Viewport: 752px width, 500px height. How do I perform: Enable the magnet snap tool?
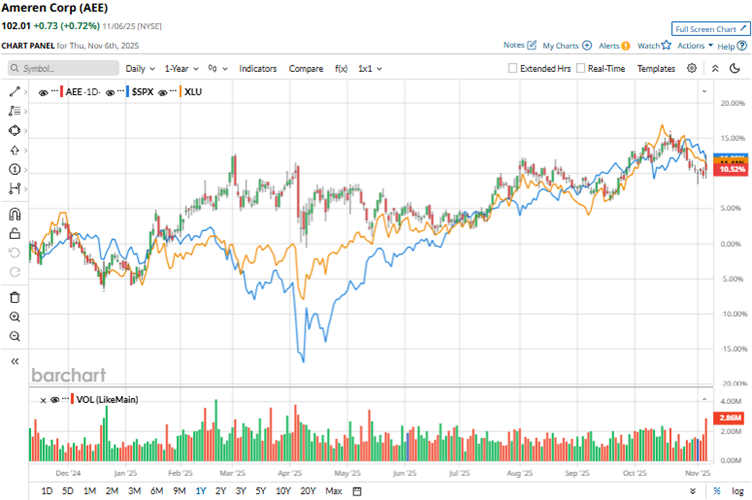click(15, 214)
